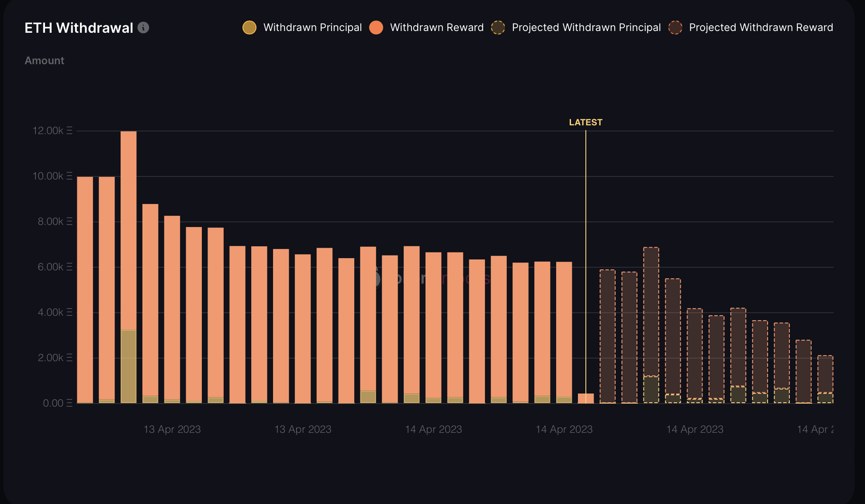Toggle the Withdrawn Principal series visibility
This screenshot has width=865, height=504.
point(312,27)
